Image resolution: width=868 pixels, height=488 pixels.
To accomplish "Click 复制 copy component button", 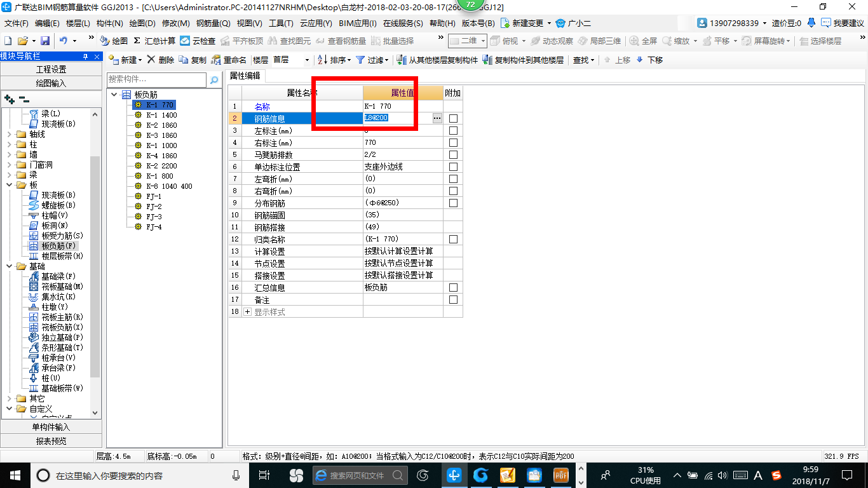I will pos(193,60).
